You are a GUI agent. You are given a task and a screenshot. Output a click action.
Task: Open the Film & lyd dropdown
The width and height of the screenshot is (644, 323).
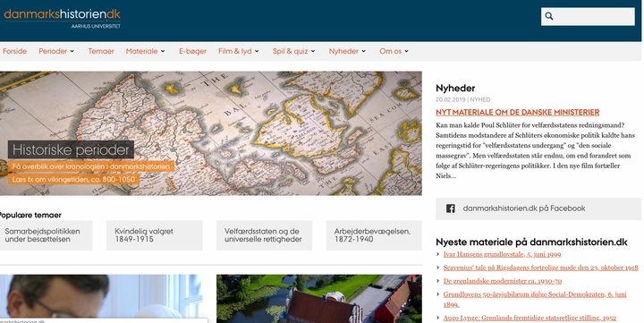click(239, 51)
